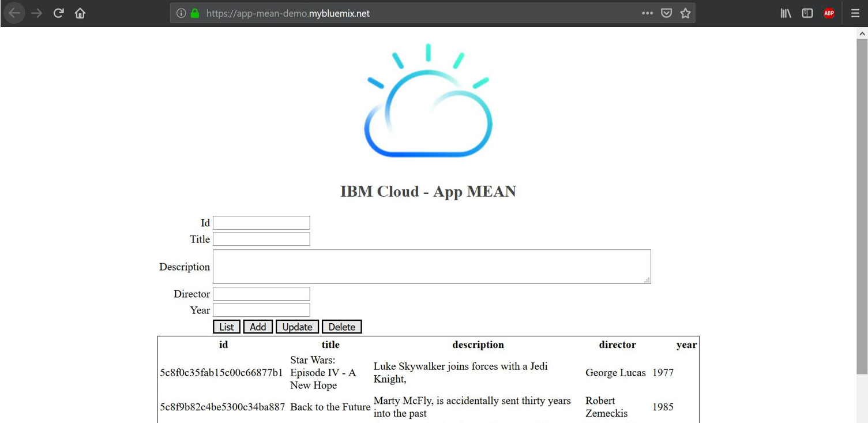Click the Back navigation arrow

click(14, 13)
